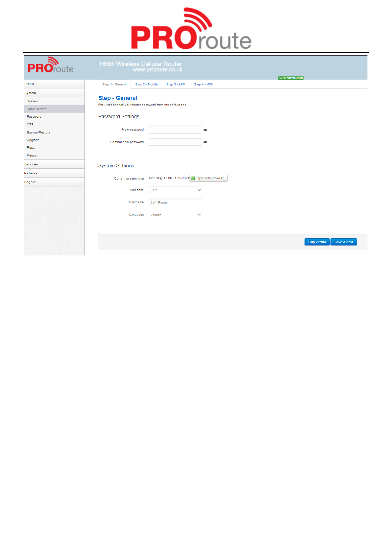392x554 pixels.
Task: Open the NTP settings page
Action: pos(54,124)
